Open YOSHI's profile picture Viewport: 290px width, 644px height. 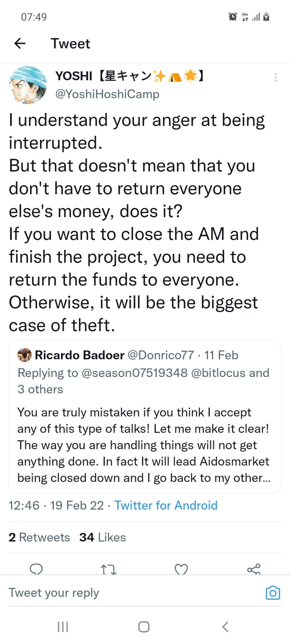coord(28,85)
